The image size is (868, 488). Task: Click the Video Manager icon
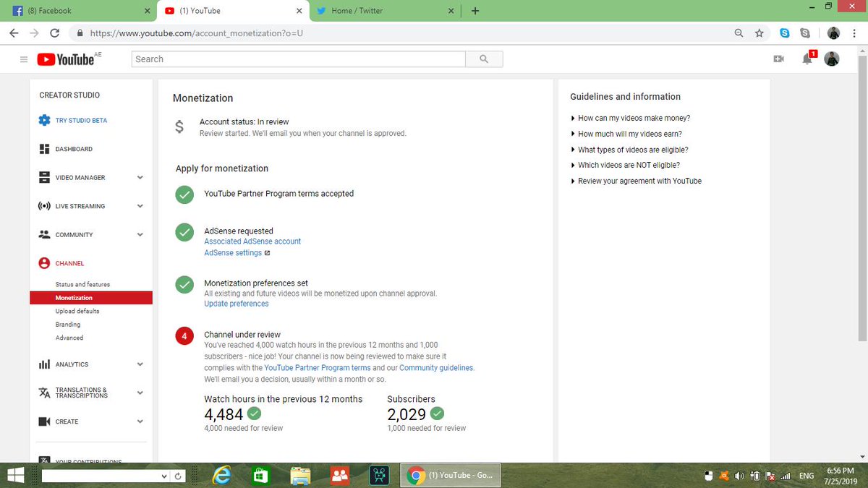pyautogui.click(x=44, y=177)
